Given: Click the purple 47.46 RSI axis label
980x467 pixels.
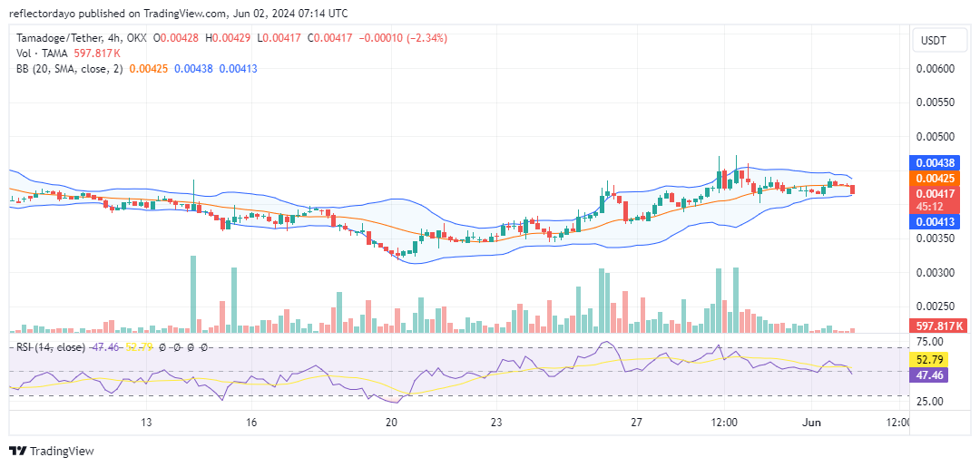Looking at the screenshot, I should tap(931, 375).
